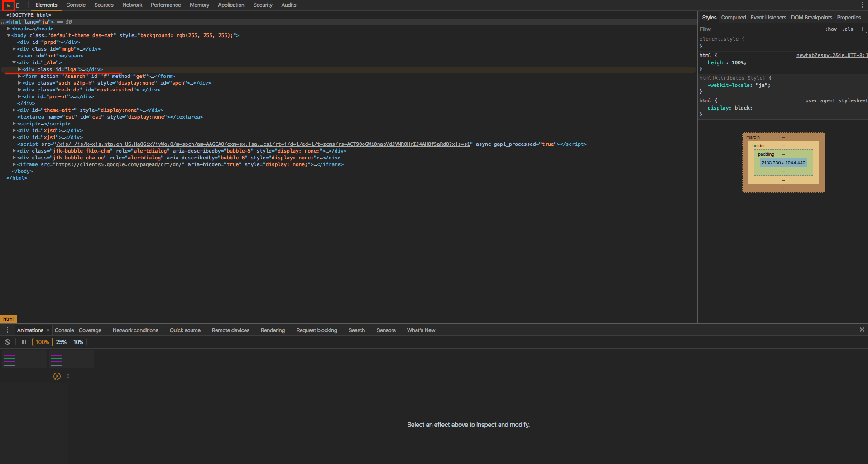Select the first animation group thumbnail
This screenshot has width=868, height=464.
(x=24, y=359)
